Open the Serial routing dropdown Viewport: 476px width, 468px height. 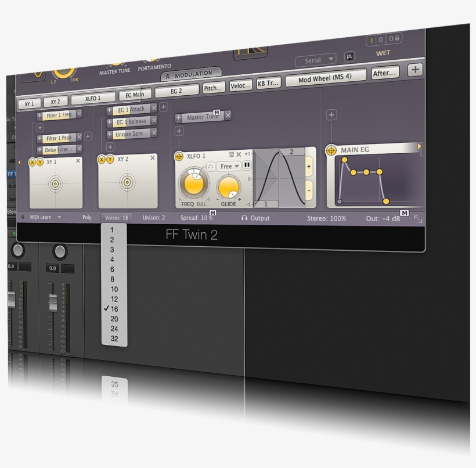point(315,60)
